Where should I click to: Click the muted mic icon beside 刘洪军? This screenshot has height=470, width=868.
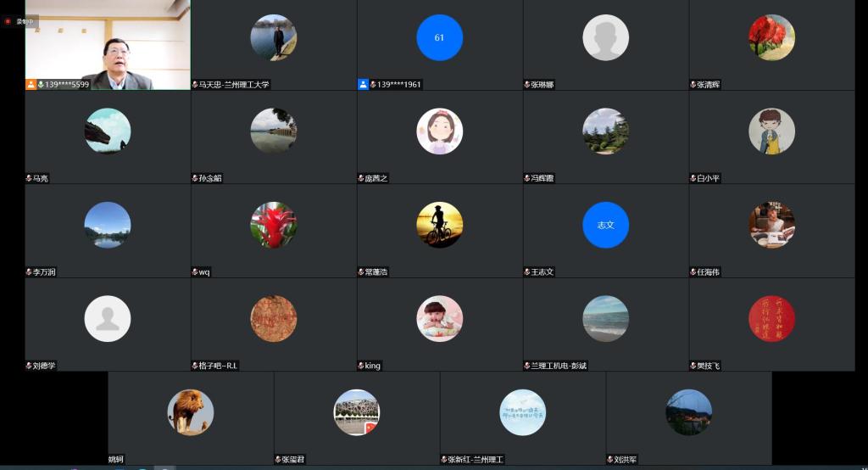pyautogui.click(x=610, y=460)
